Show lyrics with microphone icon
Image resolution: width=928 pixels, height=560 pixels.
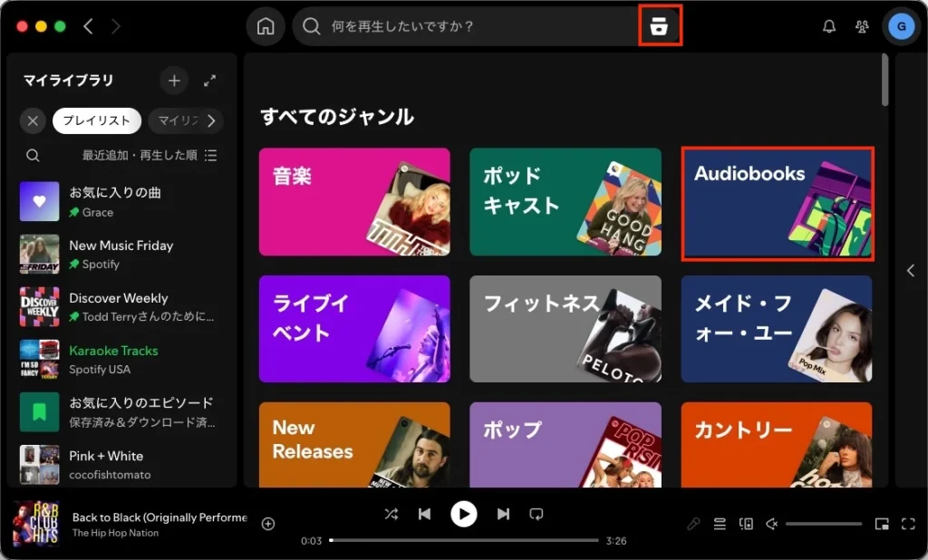tap(693, 524)
